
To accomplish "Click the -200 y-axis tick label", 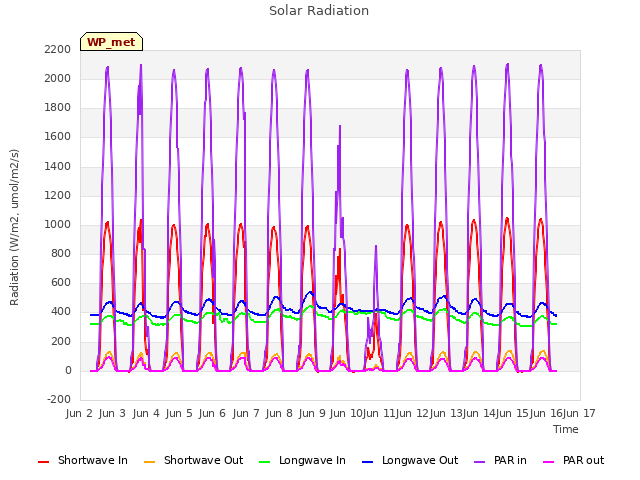I will pos(59,399).
